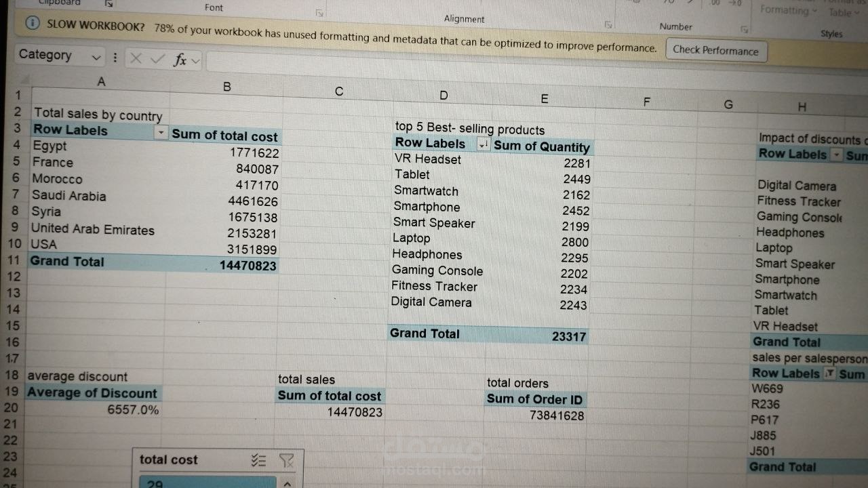This screenshot has height=488, width=868.
Task: Open Row Labels sort dropdown in products pivot
Action: pyautogui.click(x=484, y=144)
